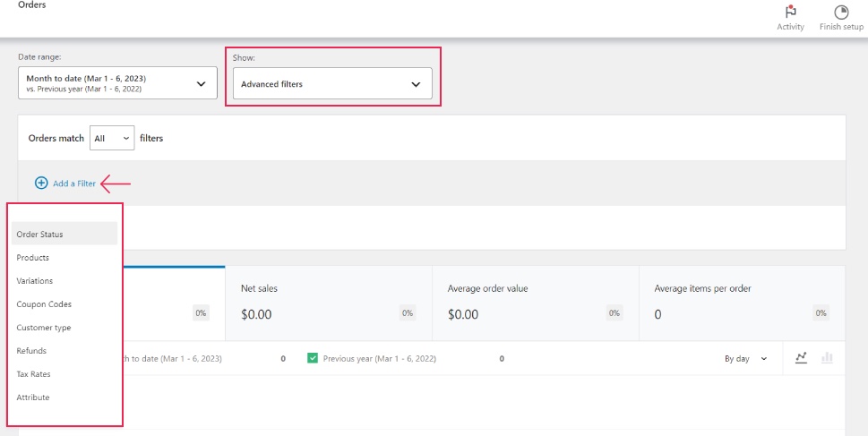This screenshot has height=436, width=868.
Task: Switch to line chart view icon
Action: (801, 358)
